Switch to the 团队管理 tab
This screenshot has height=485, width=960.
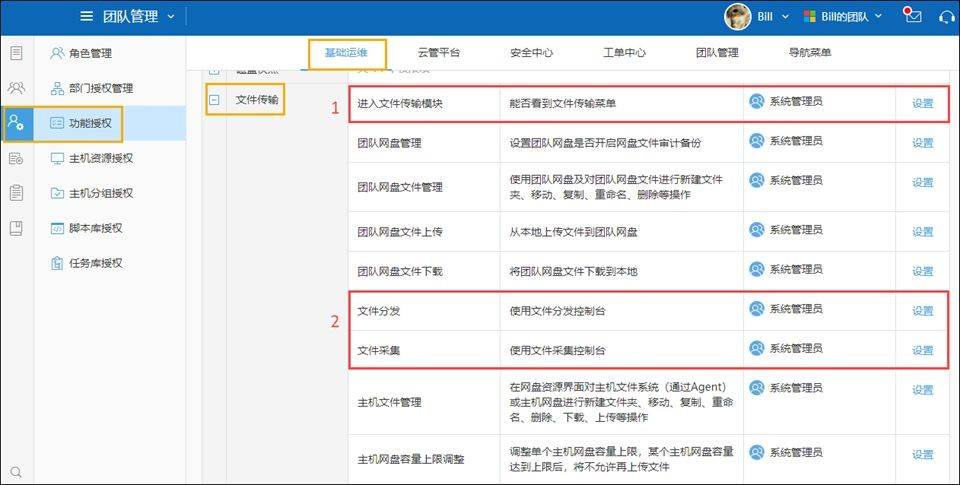[x=717, y=53]
